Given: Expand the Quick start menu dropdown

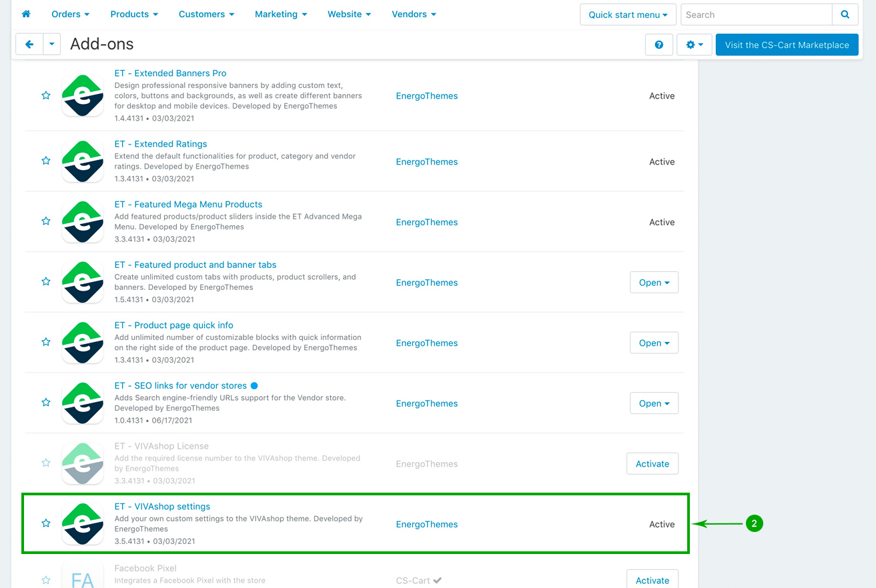Looking at the screenshot, I should pos(627,15).
